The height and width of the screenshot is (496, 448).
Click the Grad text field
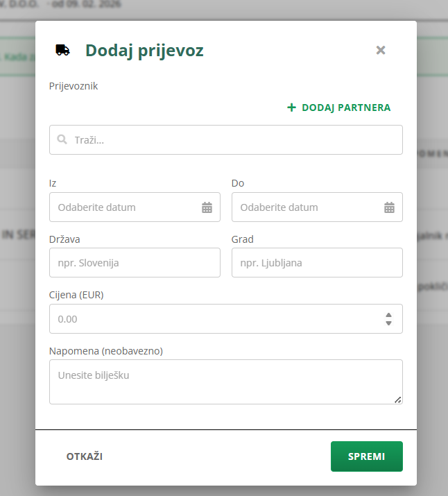point(317,263)
